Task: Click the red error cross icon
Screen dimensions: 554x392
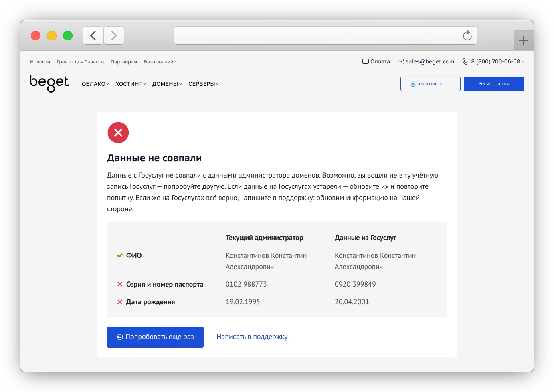Action: tap(118, 133)
